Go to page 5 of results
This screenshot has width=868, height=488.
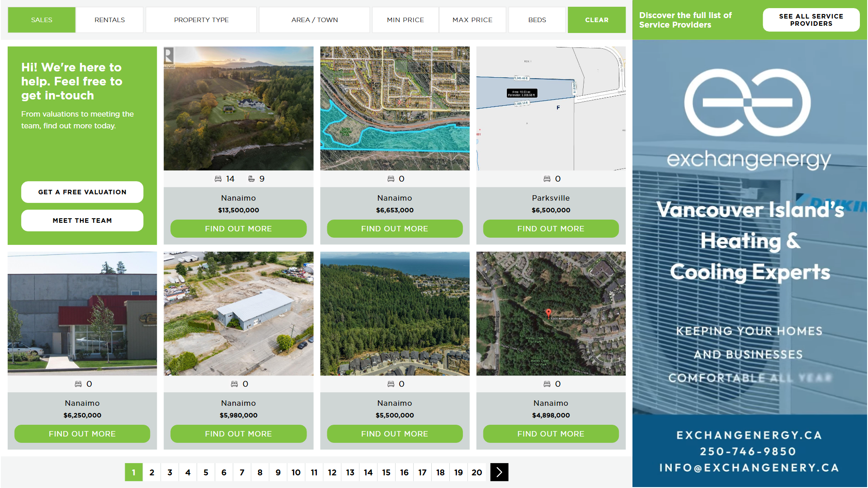(x=206, y=472)
